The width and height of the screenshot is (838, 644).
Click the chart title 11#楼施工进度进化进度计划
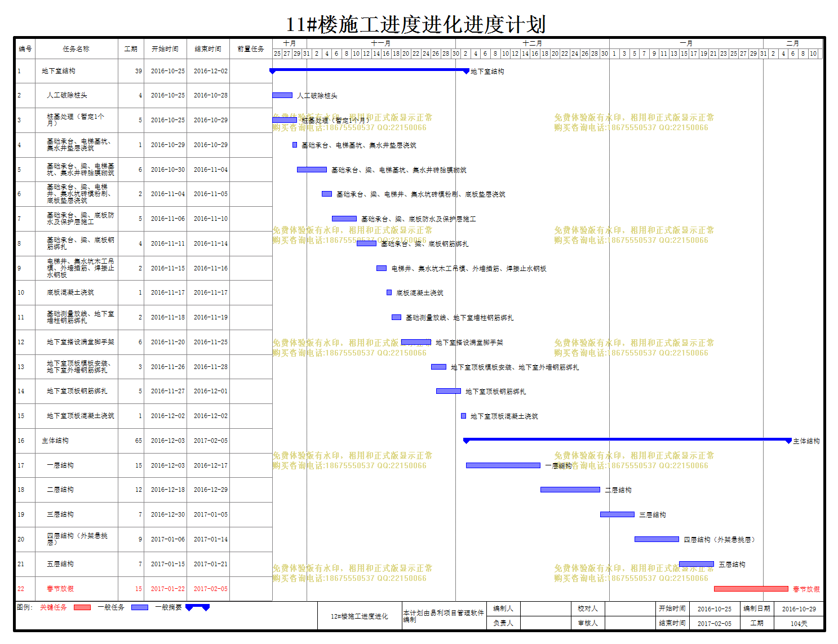[416, 25]
